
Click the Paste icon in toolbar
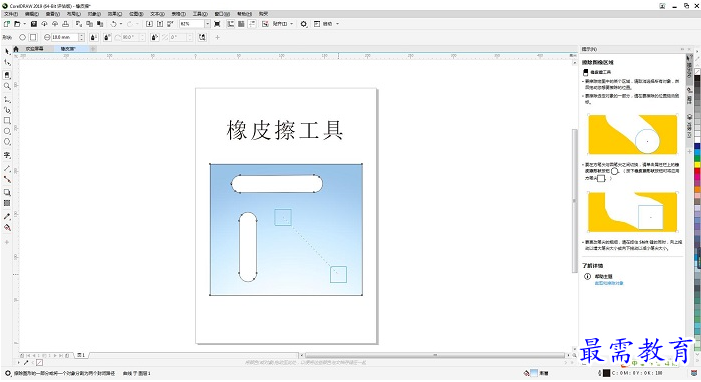[x=100, y=24]
